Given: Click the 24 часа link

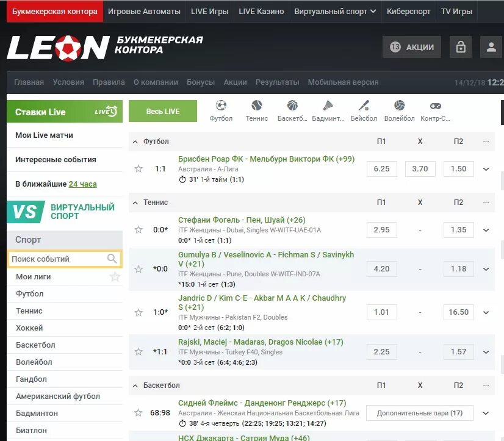Looking at the screenshot, I should pos(82,184).
